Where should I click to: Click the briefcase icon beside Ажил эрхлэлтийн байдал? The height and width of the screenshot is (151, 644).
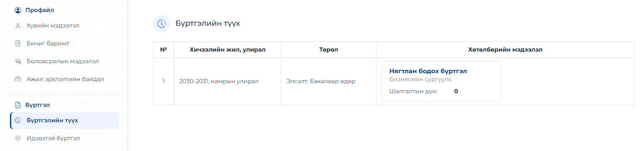coord(17,79)
